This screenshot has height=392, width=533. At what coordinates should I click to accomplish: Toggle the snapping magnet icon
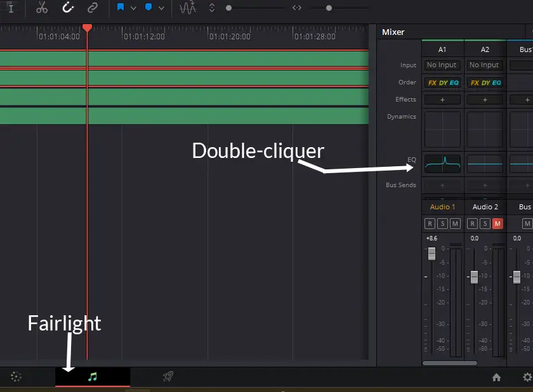[68, 8]
